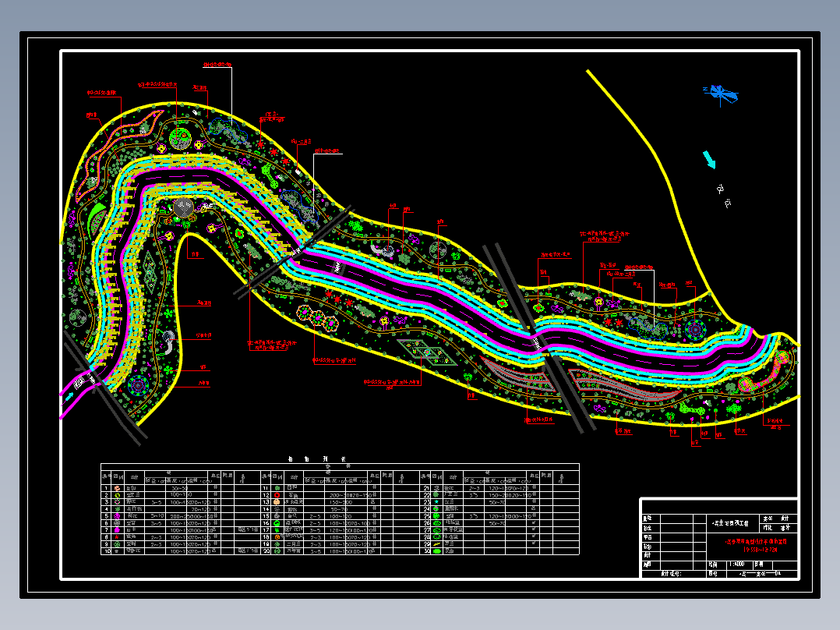Viewport: 840px width, 630px height.
Task: Click the red drawing title text in title block
Action: coord(756,545)
